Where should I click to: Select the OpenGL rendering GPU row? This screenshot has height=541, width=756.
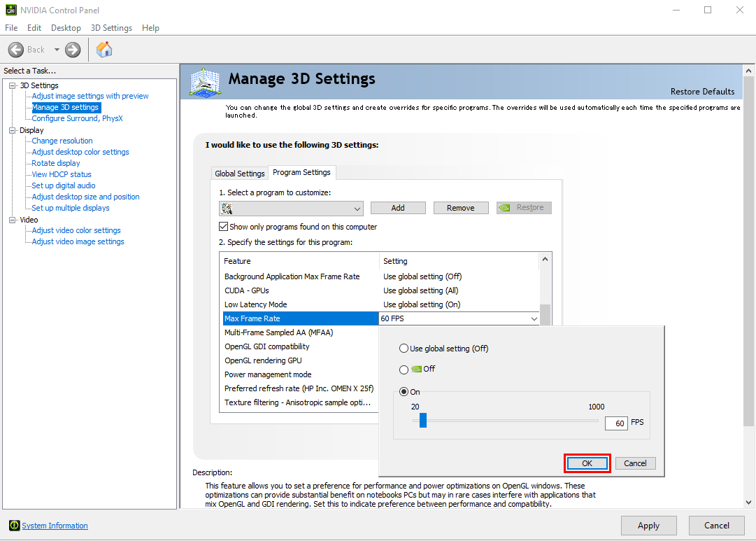point(301,360)
